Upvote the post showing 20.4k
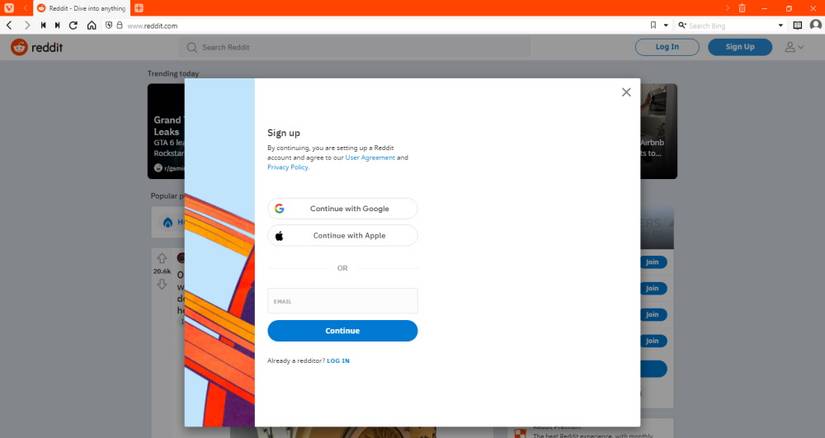825x438 pixels. tap(162, 258)
